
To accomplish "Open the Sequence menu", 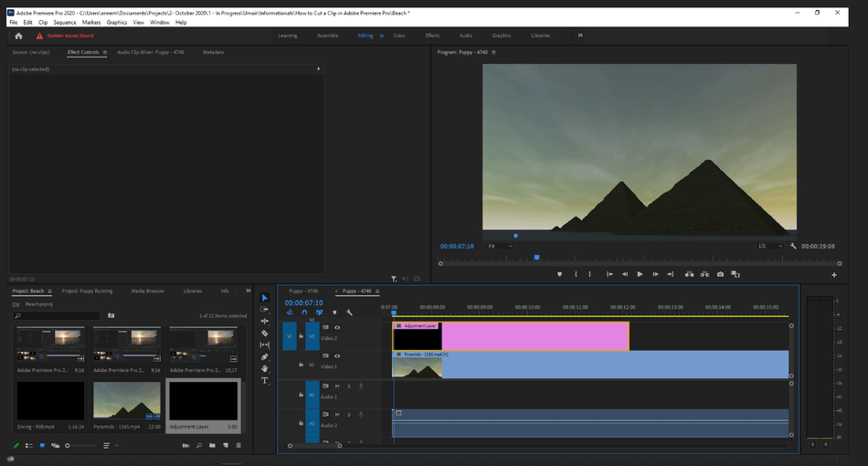I will 65,22.
